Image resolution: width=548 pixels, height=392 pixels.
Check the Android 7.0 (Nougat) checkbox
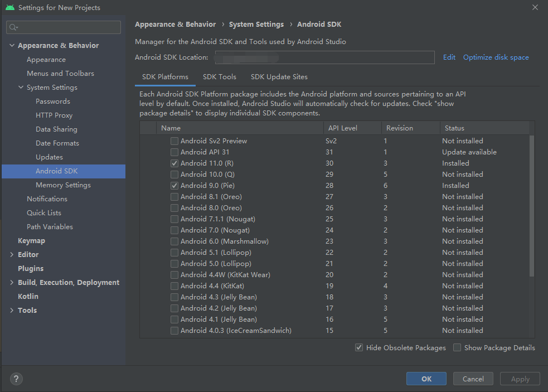174,230
